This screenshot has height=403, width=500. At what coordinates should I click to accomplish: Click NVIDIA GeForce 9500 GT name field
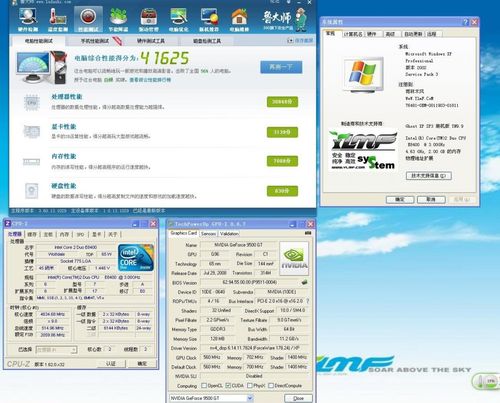(238, 245)
